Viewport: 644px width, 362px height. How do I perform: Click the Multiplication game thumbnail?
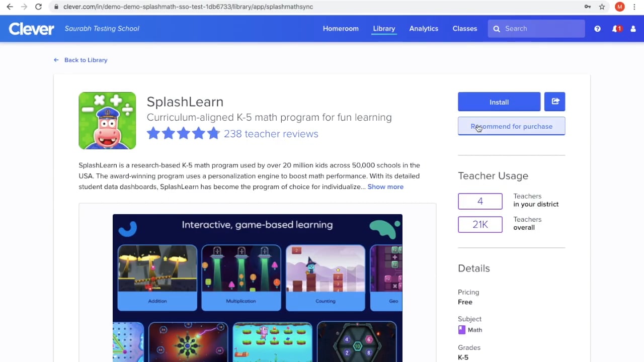(241, 278)
